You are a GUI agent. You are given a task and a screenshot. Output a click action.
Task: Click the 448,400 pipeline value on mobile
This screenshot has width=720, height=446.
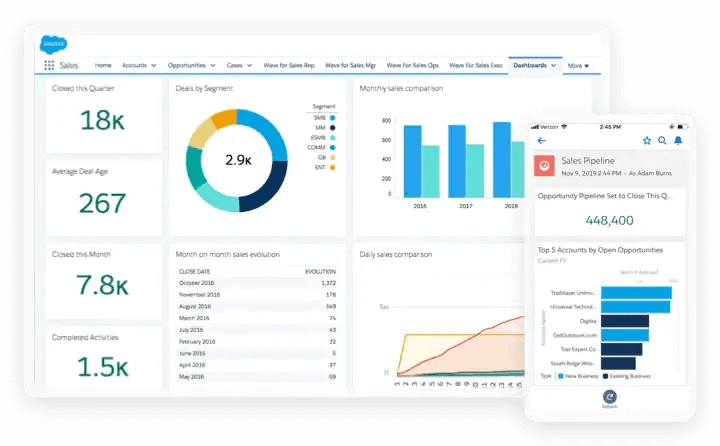click(x=609, y=220)
